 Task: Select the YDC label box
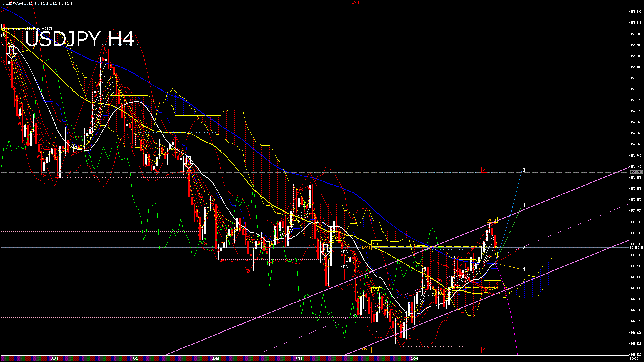click(344, 252)
